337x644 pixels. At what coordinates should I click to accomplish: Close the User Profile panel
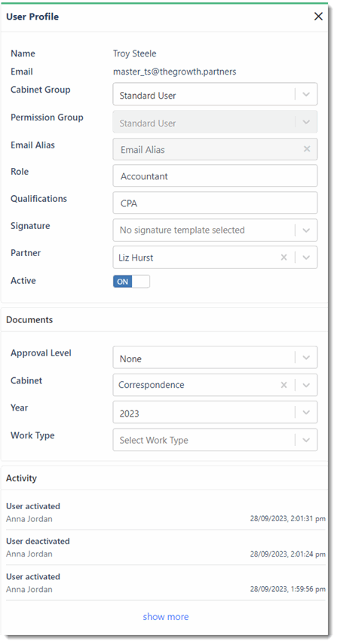pyautogui.click(x=318, y=17)
